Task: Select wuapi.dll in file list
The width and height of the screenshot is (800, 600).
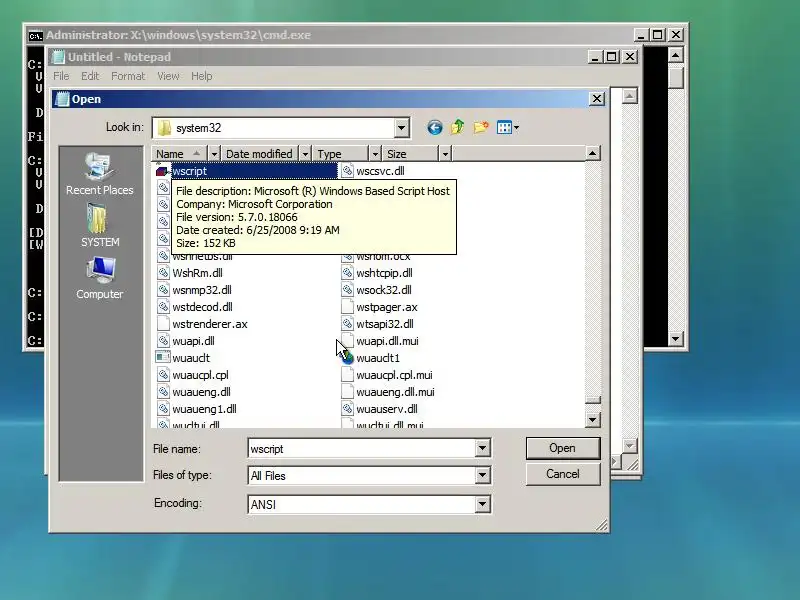Action: (x=193, y=341)
